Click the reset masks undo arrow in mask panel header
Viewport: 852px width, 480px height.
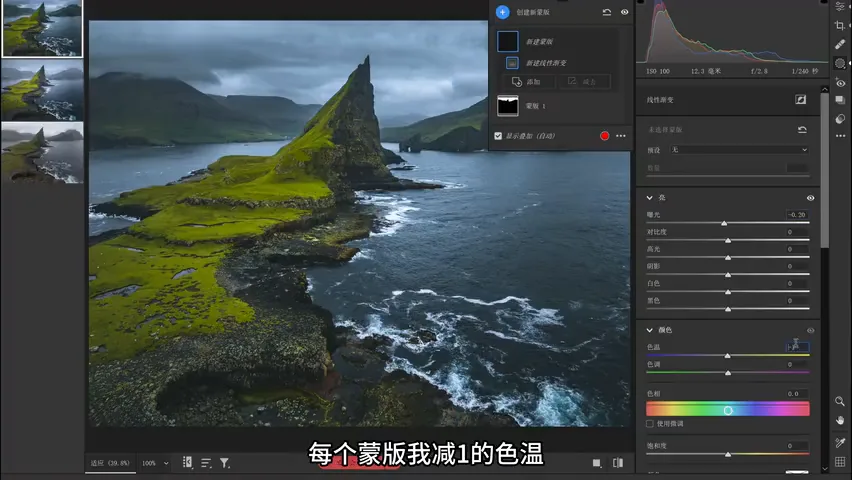(607, 12)
